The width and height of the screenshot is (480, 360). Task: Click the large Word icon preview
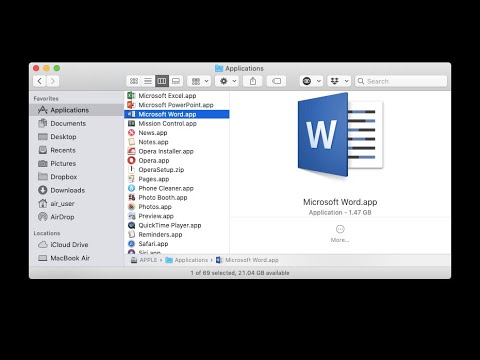(x=340, y=135)
